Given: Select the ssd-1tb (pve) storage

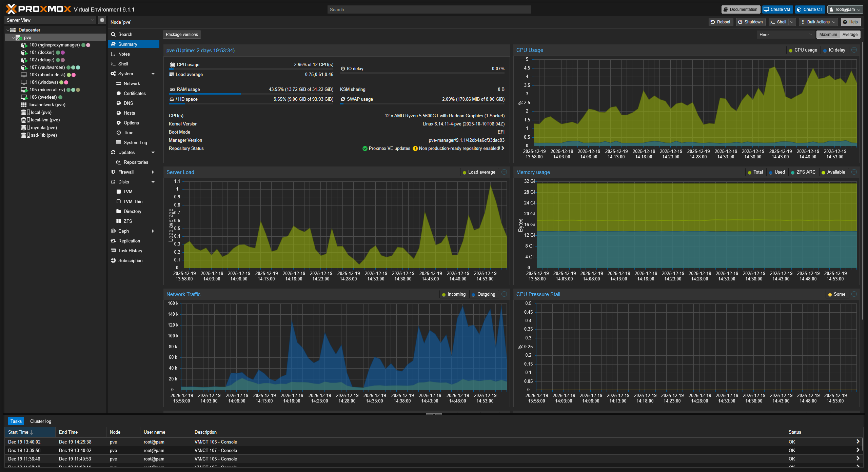Looking at the screenshot, I should pyautogui.click(x=44, y=135).
